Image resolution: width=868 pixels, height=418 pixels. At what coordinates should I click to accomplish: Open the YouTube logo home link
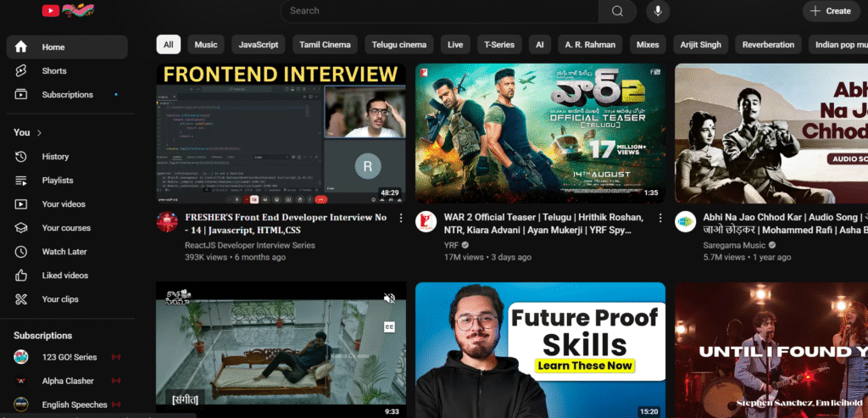point(68,10)
